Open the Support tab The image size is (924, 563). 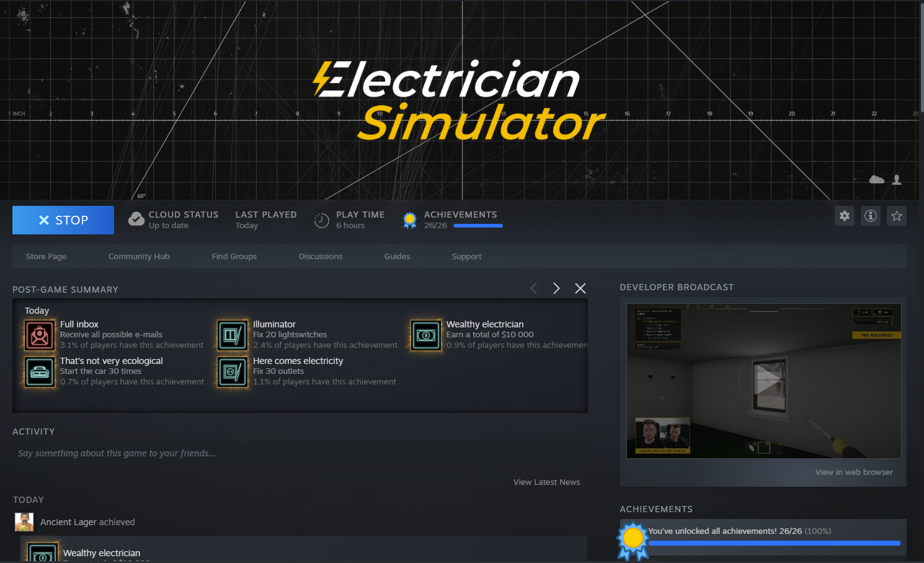466,256
